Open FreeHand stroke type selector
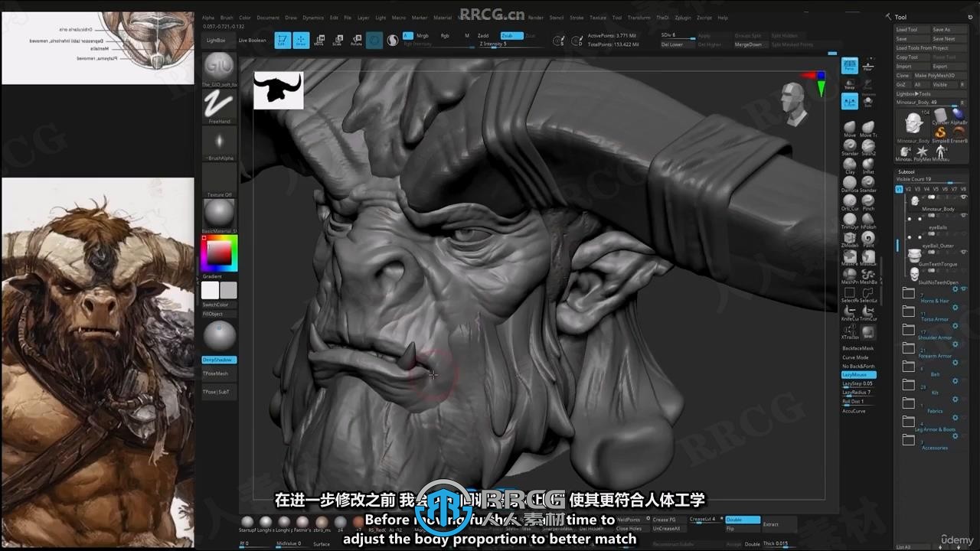The width and height of the screenshot is (980, 551). 219,105
